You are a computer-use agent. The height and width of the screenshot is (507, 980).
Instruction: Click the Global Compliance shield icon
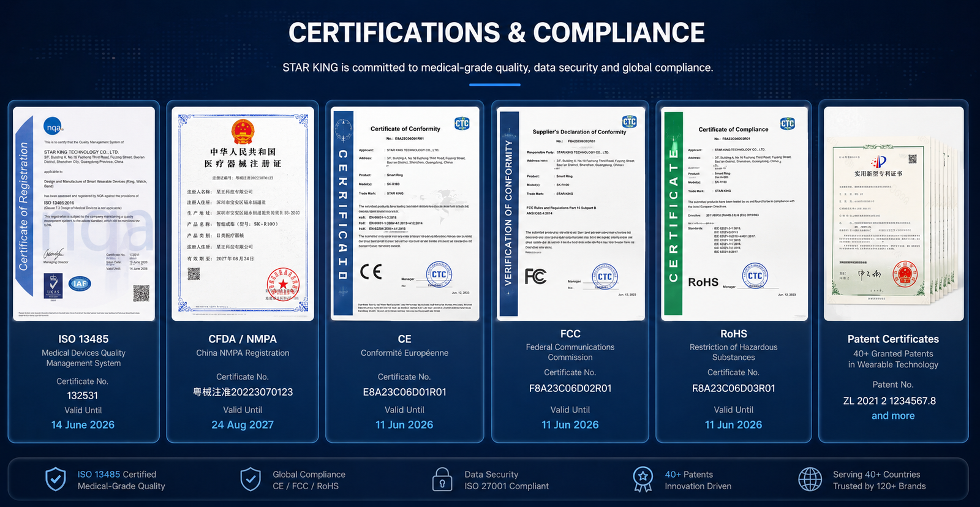(x=251, y=479)
